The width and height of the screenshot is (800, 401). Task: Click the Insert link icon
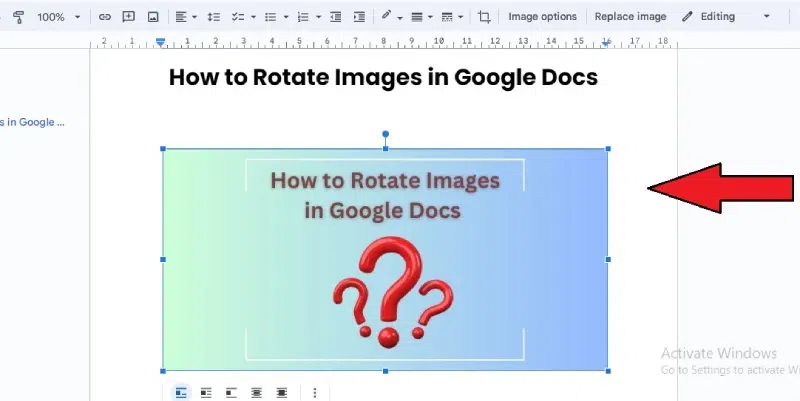(x=105, y=17)
